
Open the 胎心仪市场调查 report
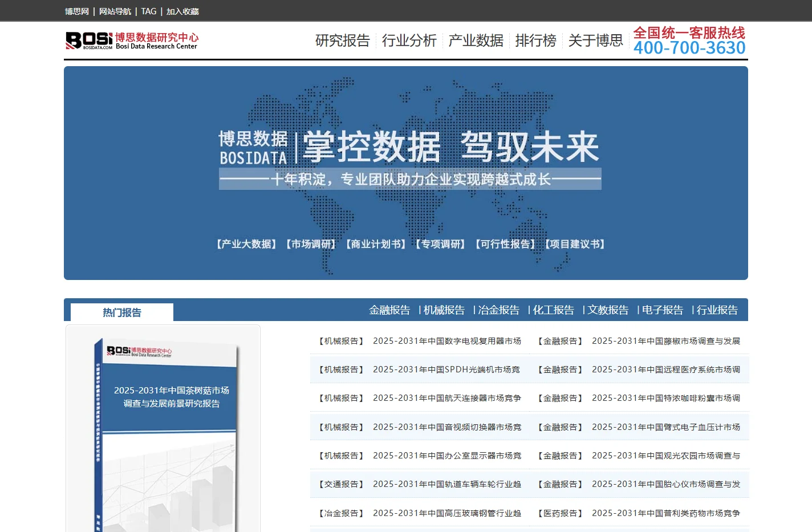click(x=666, y=484)
